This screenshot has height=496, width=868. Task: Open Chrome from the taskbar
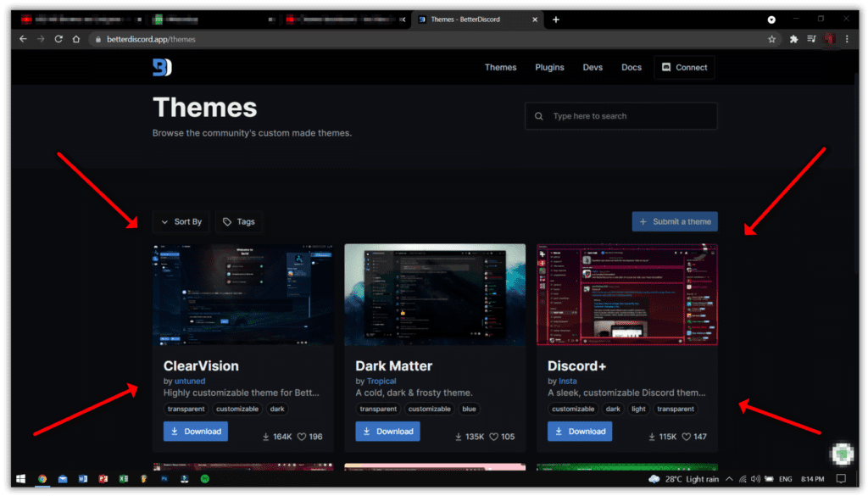pyautogui.click(x=42, y=479)
